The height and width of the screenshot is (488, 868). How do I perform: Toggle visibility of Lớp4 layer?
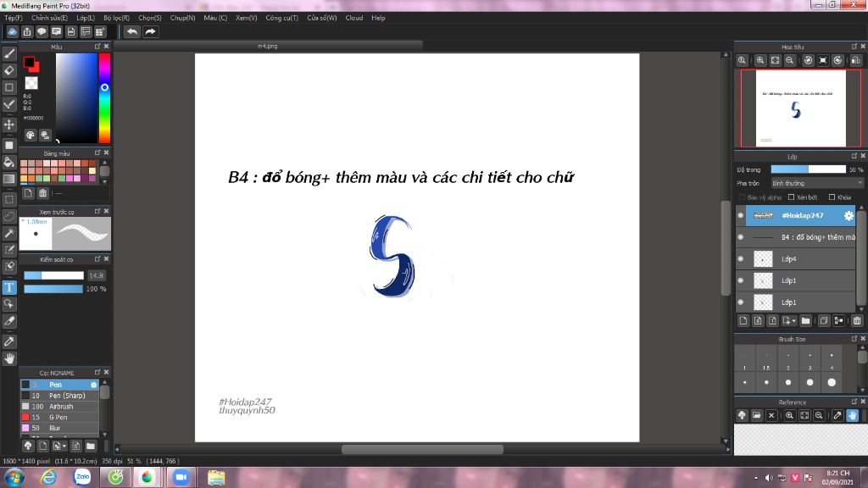point(741,259)
